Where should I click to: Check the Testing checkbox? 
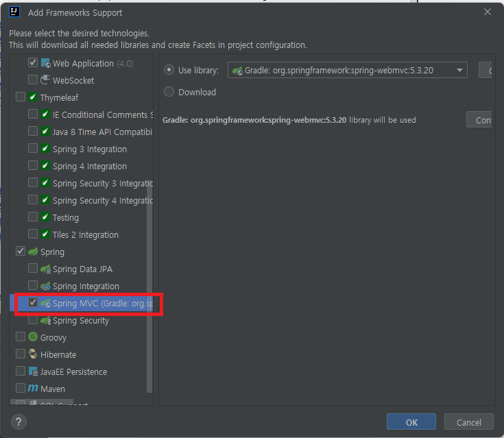33,217
